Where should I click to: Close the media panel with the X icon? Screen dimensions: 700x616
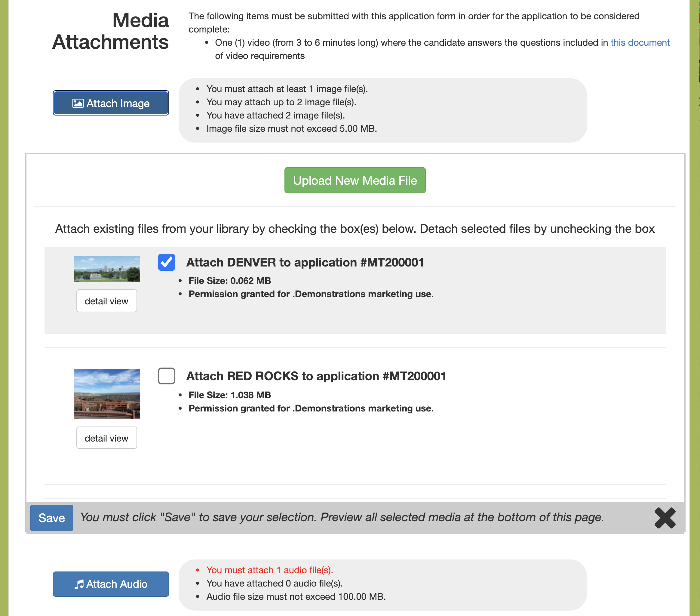point(665,518)
